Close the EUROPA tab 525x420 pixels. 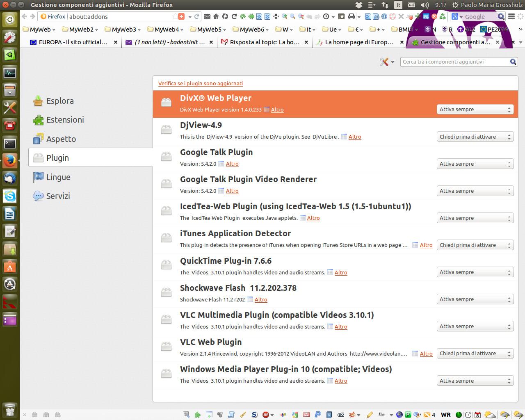[x=116, y=42]
